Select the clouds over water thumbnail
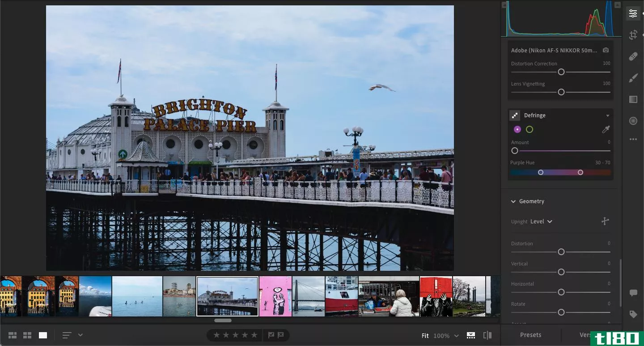Viewport: 644px width, 346px height. point(95,296)
